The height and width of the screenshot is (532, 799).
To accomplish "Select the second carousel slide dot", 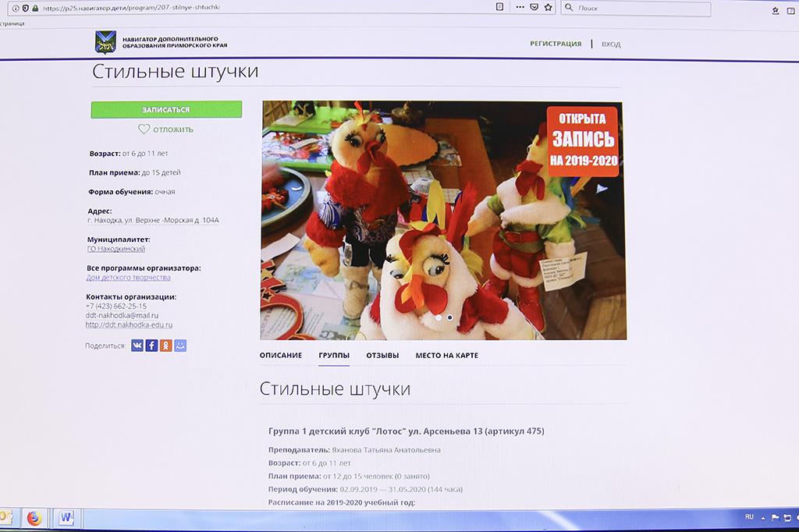I will [x=450, y=317].
